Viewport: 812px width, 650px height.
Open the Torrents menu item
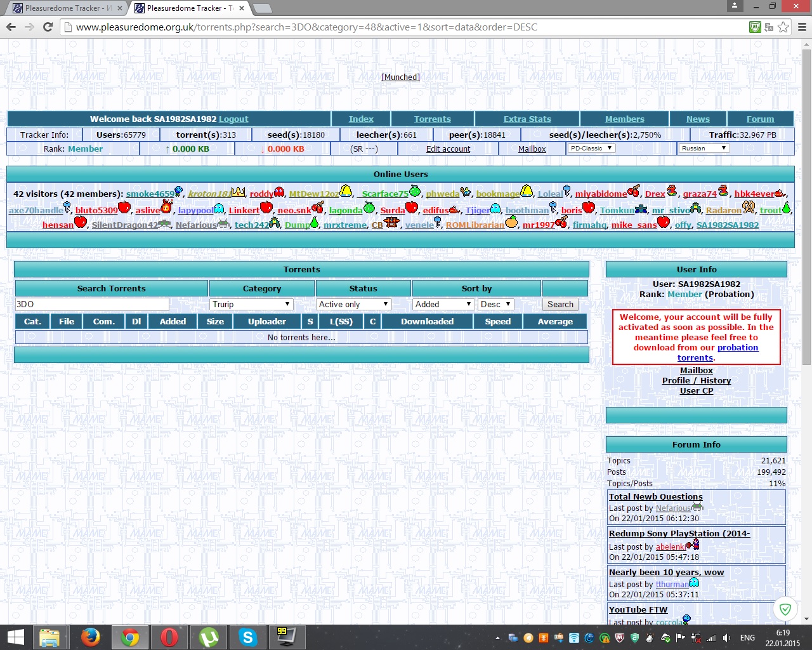click(x=433, y=119)
